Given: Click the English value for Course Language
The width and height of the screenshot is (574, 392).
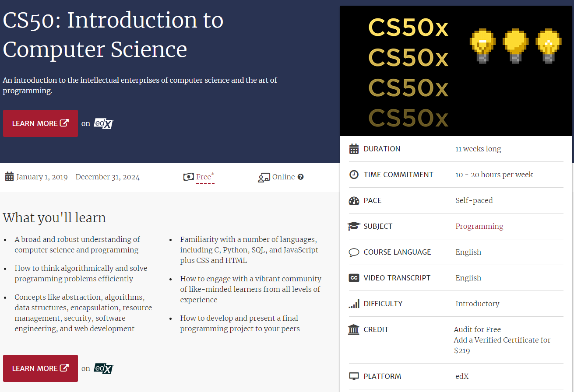Looking at the screenshot, I should coord(468,252).
